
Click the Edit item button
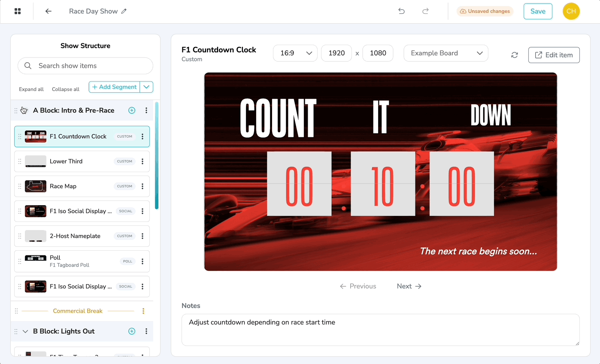pos(554,55)
